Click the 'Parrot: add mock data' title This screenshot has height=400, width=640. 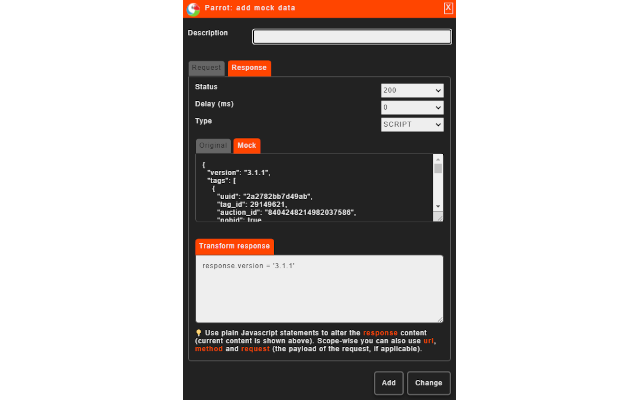pos(250,8)
